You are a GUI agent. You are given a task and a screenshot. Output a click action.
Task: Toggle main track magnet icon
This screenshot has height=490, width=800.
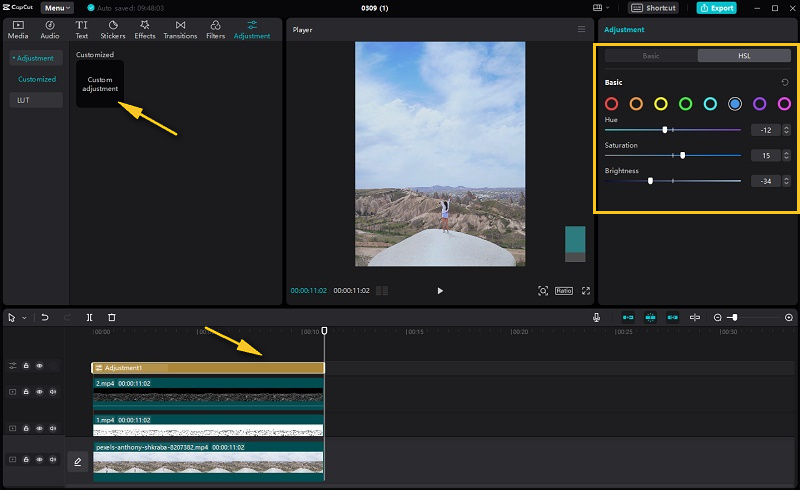tap(628, 317)
